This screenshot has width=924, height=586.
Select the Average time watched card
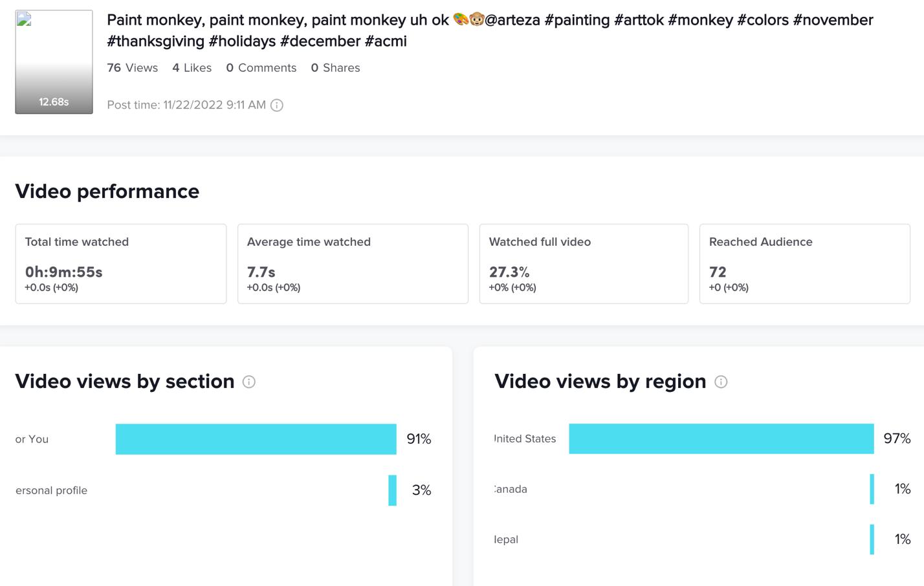pyautogui.click(x=353, y=264)
